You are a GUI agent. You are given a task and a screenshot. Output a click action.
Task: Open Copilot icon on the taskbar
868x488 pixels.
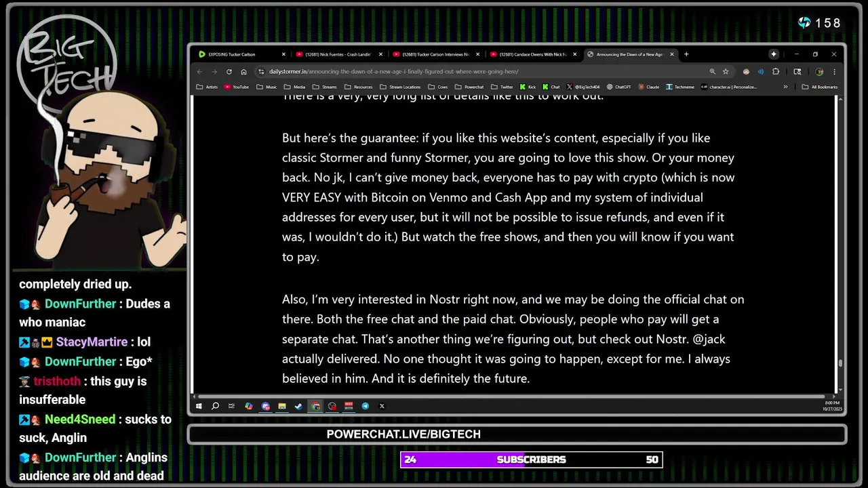[249, 406]
